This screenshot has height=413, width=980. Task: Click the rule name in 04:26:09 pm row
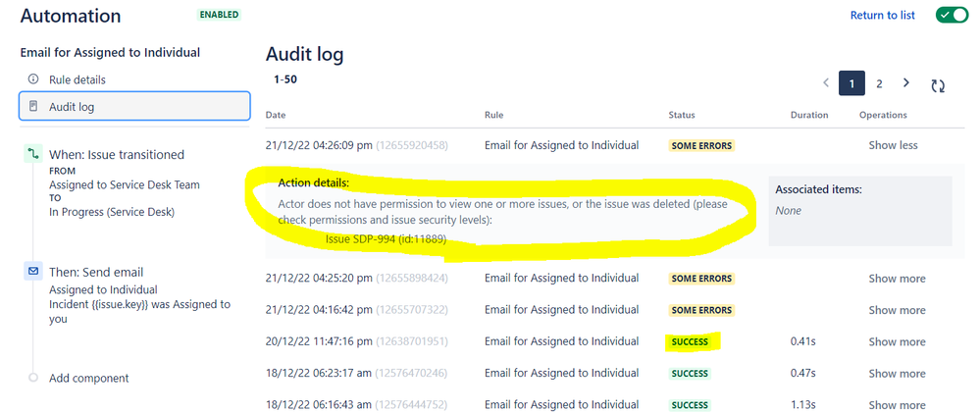(x=561, y=145)
